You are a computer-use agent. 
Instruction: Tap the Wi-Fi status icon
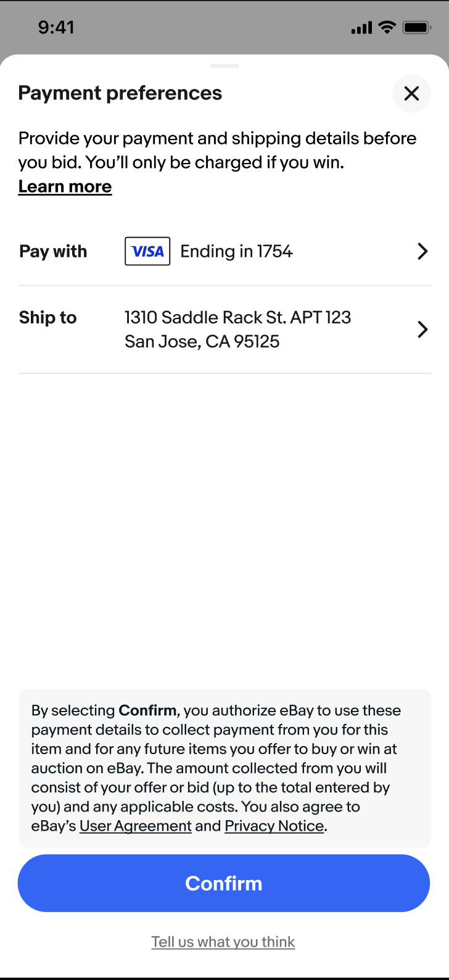click(x=387, y=27)
